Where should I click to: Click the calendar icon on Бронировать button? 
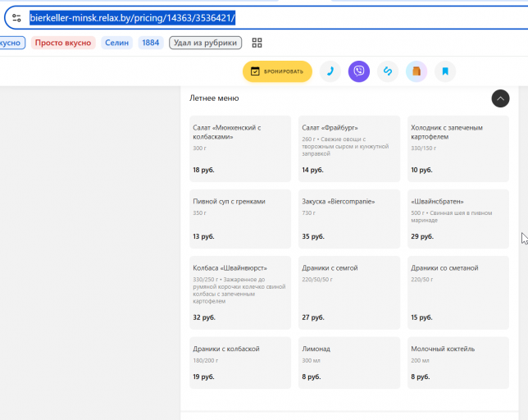point(255,71)
